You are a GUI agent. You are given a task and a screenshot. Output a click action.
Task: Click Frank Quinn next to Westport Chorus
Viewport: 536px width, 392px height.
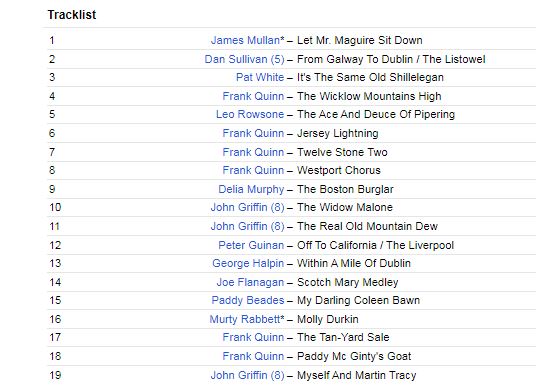point(253,170)
